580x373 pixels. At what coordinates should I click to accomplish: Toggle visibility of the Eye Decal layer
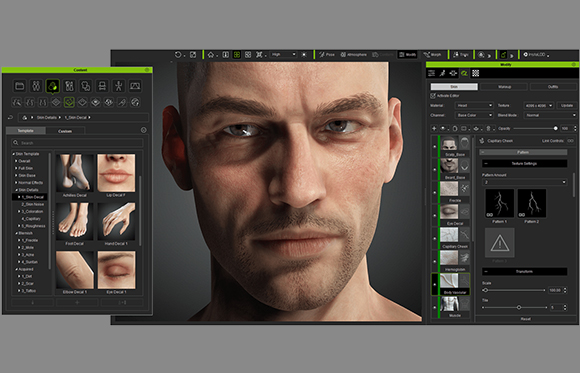435,215
